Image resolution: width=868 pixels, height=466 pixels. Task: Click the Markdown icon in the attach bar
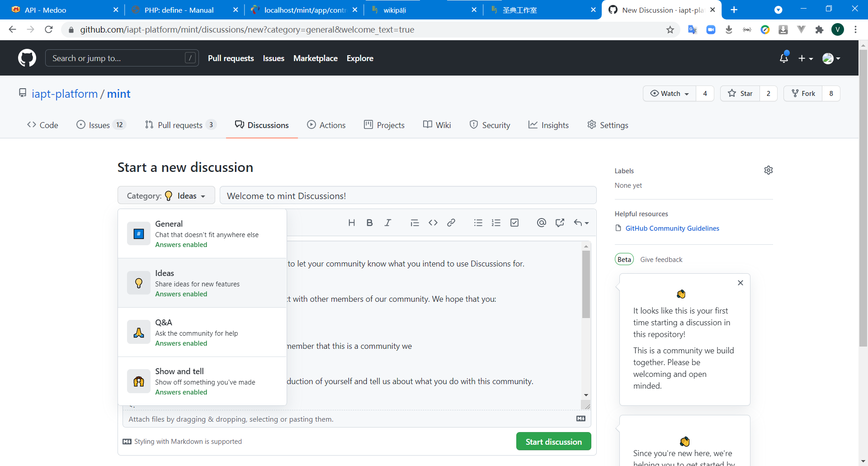(581, 419)
